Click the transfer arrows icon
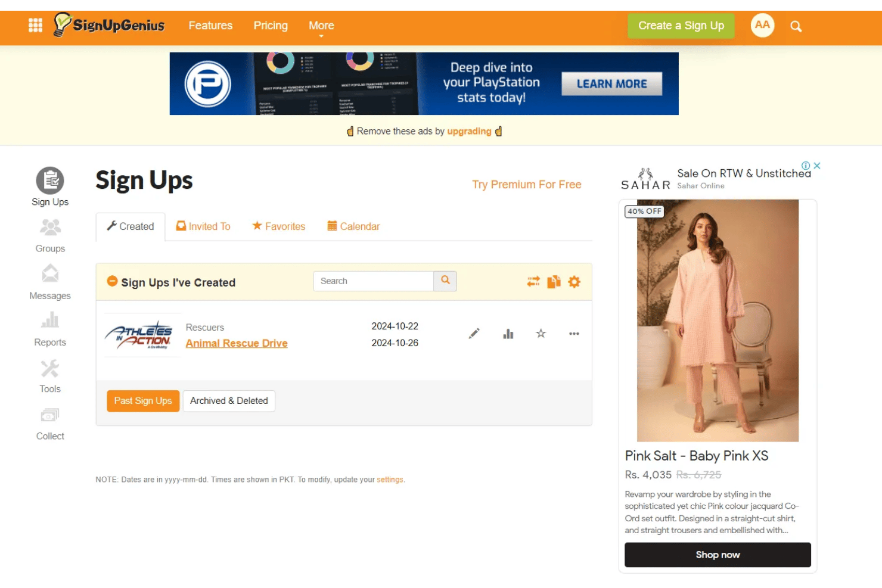Screen dimensions: 882x588 [533, 281]
